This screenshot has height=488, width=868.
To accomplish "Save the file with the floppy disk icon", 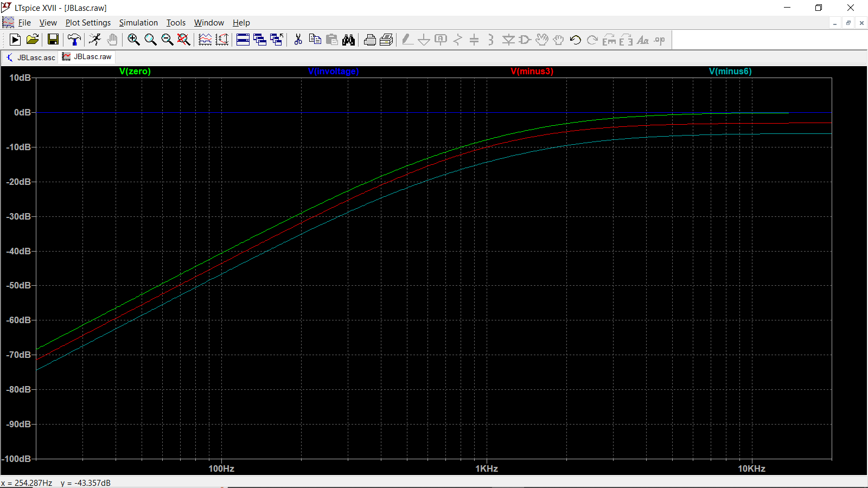I will [53, 40].
